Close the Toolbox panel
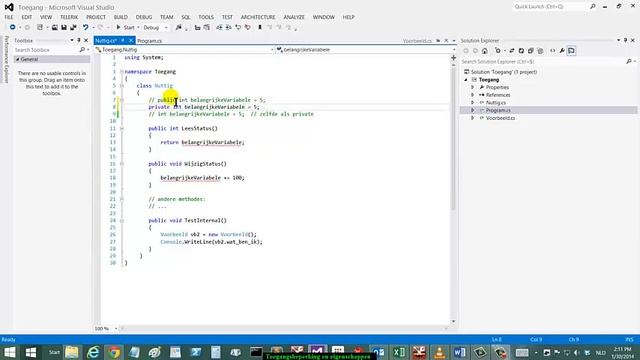This screenshot has width=640, height=360. (x=86, y=40)
